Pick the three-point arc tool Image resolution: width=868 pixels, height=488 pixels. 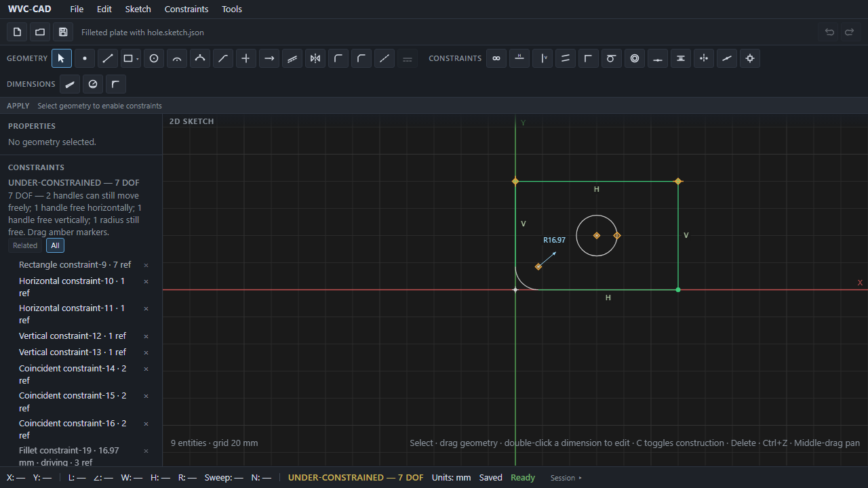pos(200,58)
